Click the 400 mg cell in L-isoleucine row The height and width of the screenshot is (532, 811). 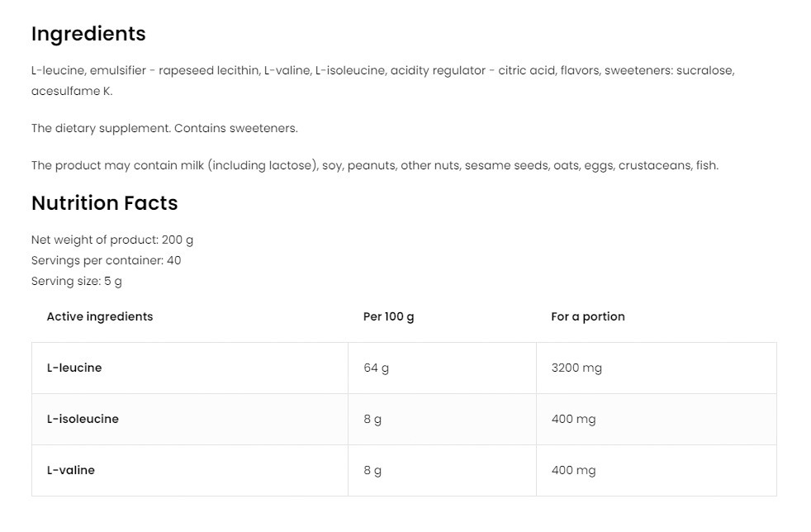[x=573, y=419]
